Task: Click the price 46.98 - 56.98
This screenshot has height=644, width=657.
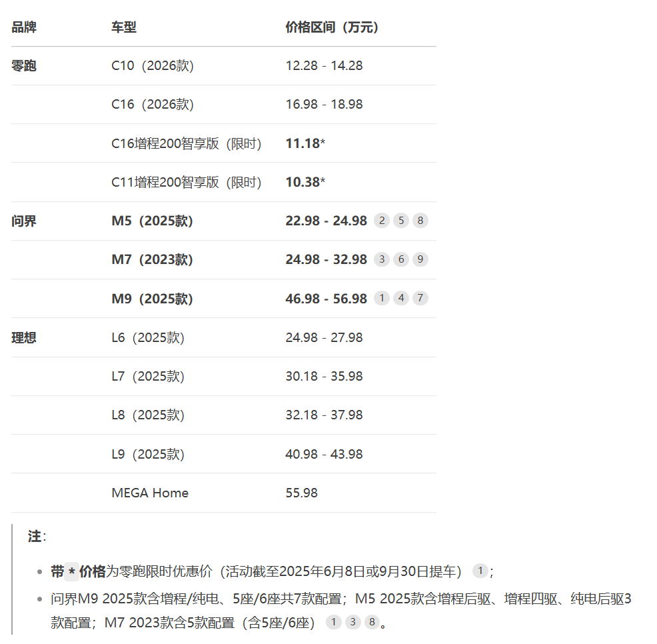Action: [326, 299]
